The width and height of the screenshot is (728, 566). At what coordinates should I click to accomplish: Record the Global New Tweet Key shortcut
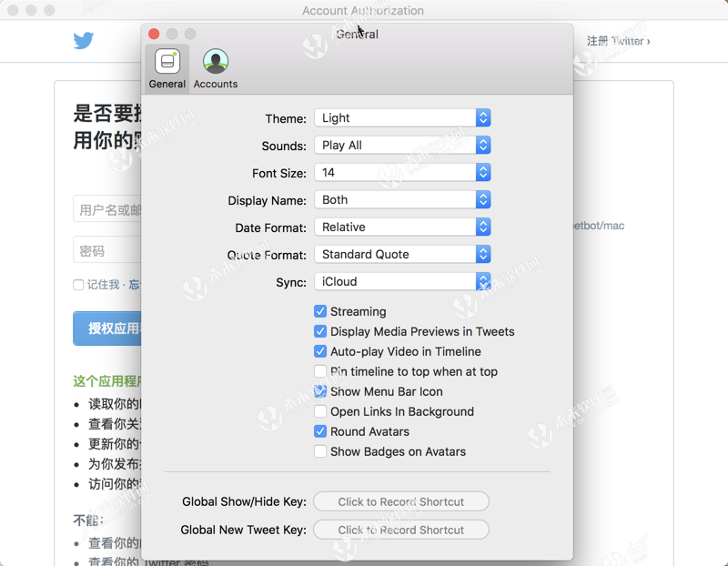pyautogui.click(x=401, y=530)
